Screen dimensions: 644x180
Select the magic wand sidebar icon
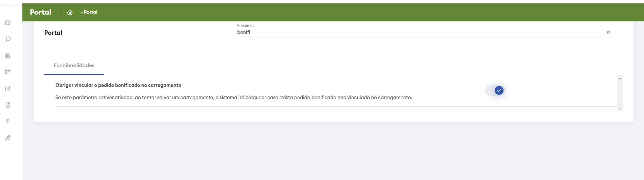click(8, 138)
